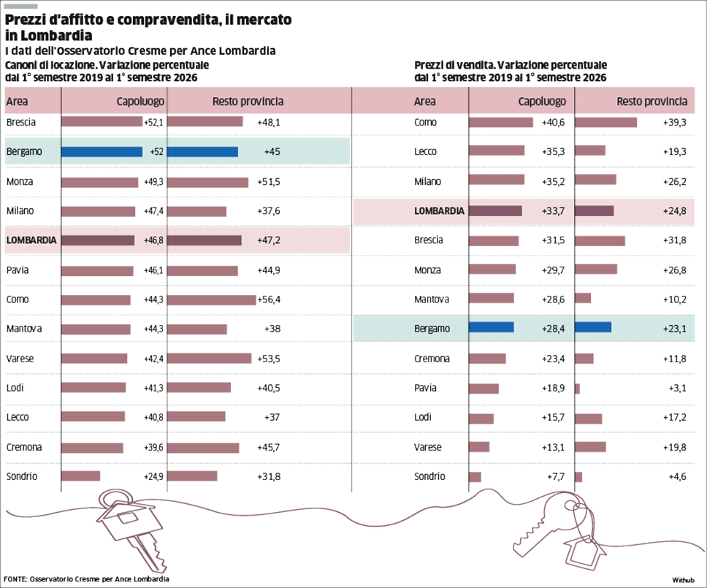
Task: Select the LOMBARDIA row in rent table
Action: pos(177,240)
